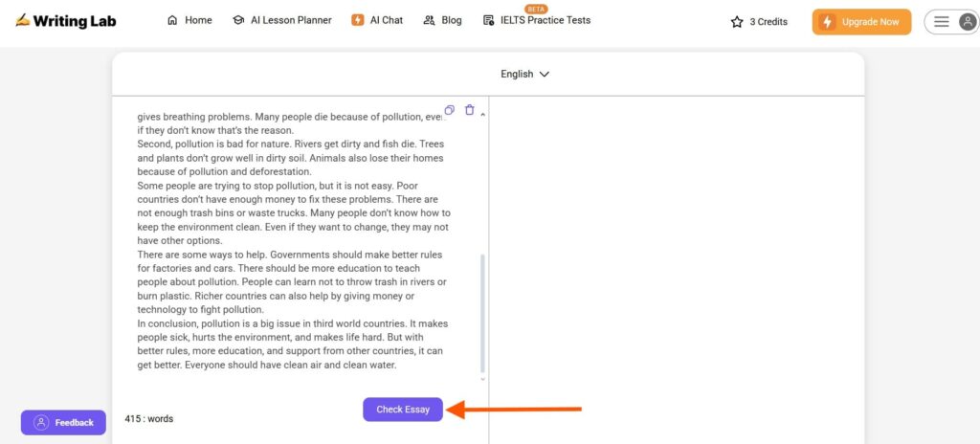The height and width of the screenshot is (444, 980).
Task: Open AI Lesson Planner
Action: tap(282, 20)
